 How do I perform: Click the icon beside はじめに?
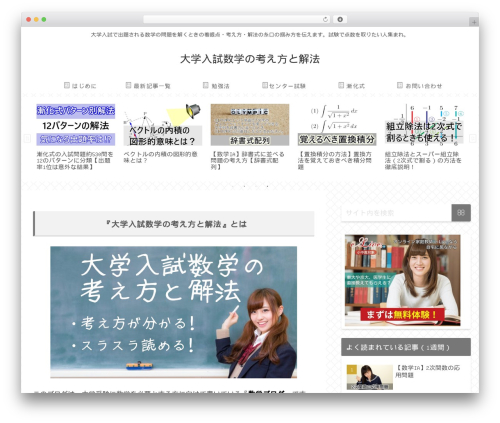67,85
